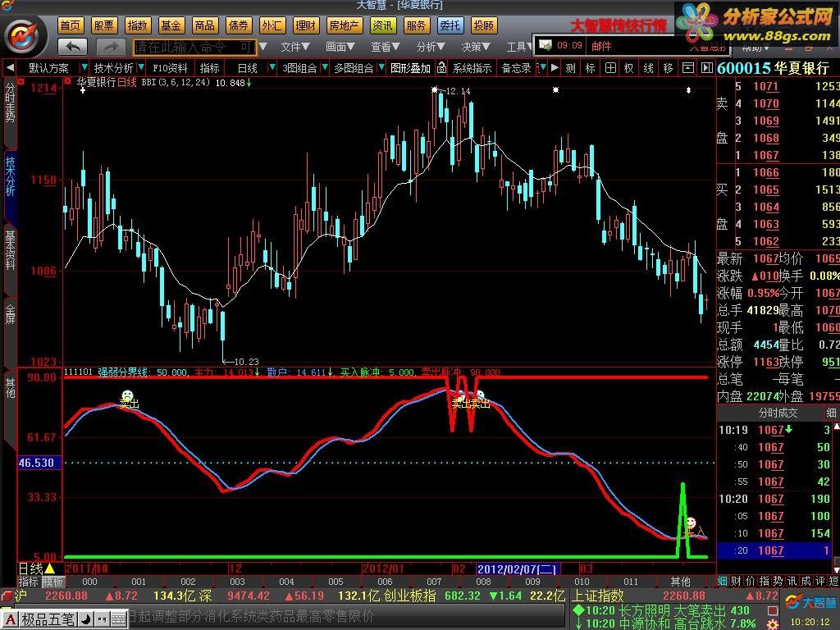Click the red marker icon before 华夏银行日线
This screenshot has height=630, width=840.
pyautogui.click(x=67, y=82)
